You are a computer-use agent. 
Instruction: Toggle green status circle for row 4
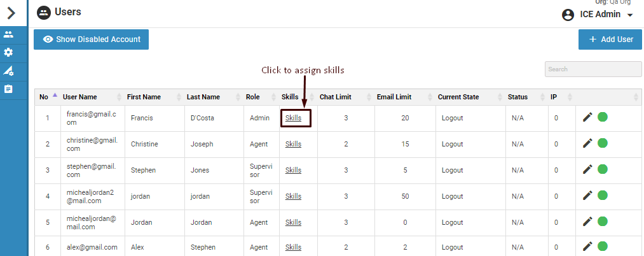[x=603, y=196]
